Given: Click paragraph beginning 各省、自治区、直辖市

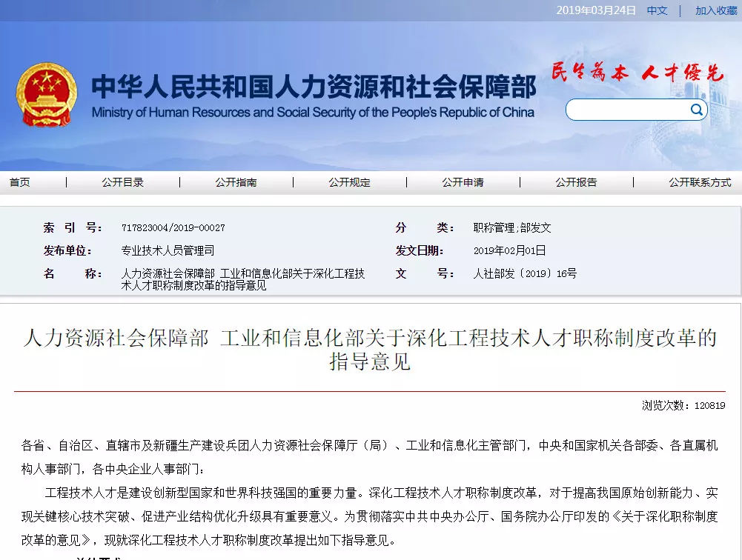Looking at the screenshot, I should pos(370,457).
